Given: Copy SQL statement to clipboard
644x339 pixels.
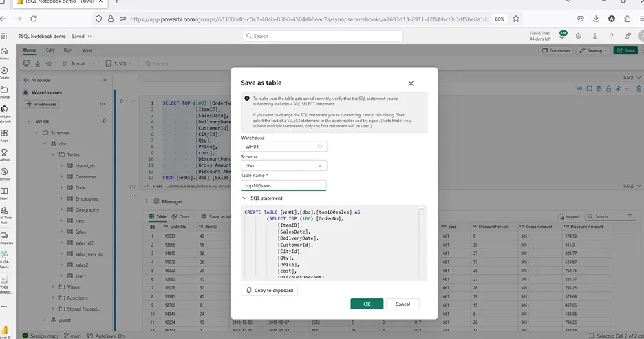Looking at the screenshot, I should pos(270,290).
